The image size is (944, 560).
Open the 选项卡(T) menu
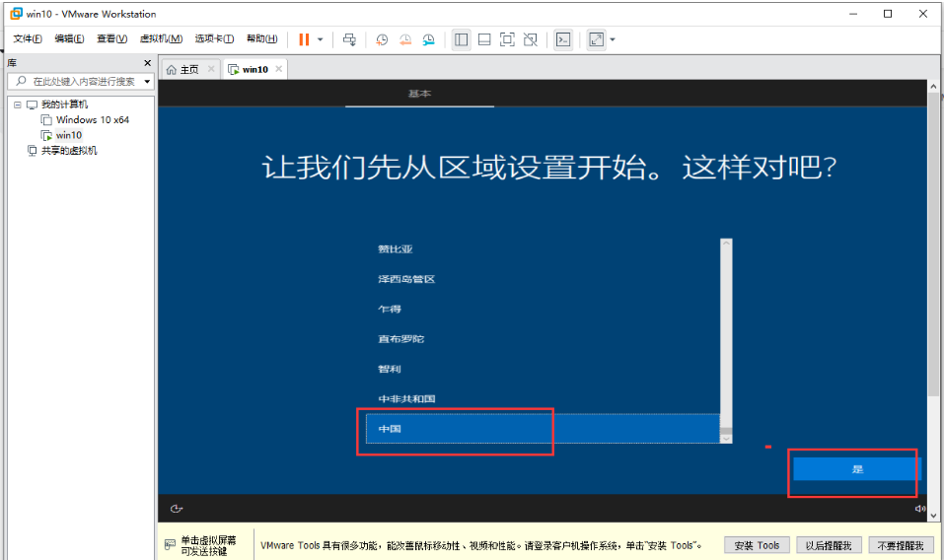click(214, 38)
